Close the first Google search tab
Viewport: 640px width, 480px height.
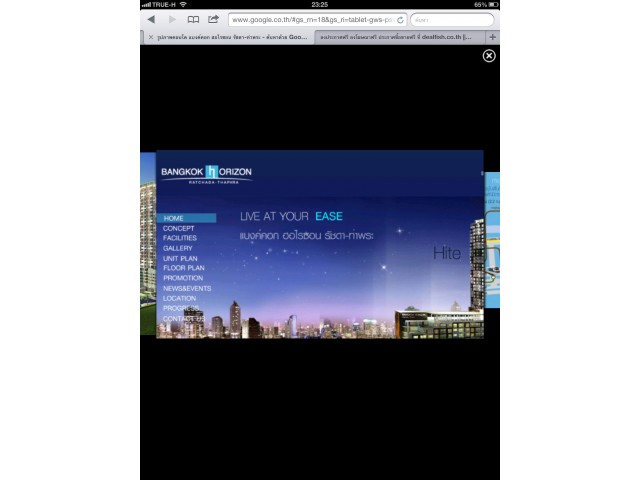150,37
